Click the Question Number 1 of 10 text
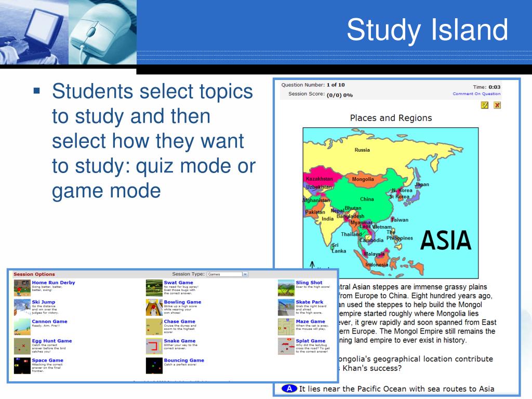 click(x=313, y=85)
